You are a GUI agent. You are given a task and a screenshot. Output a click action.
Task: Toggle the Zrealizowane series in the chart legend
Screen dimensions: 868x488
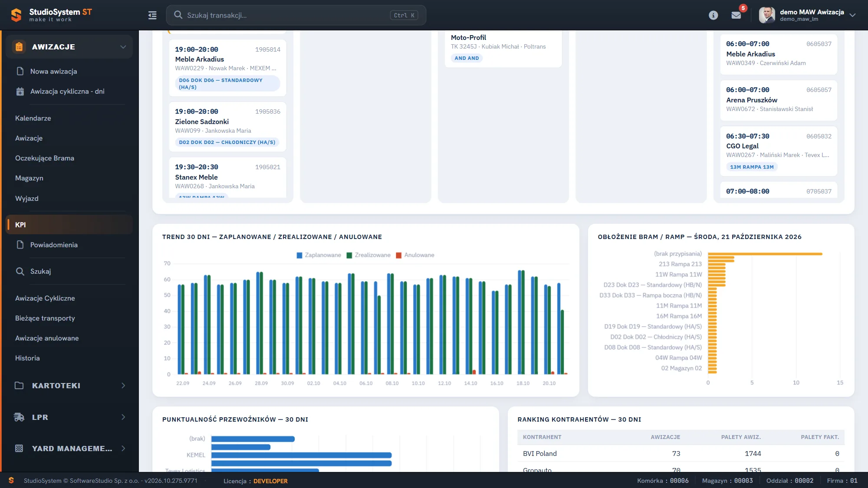[368, 255]
